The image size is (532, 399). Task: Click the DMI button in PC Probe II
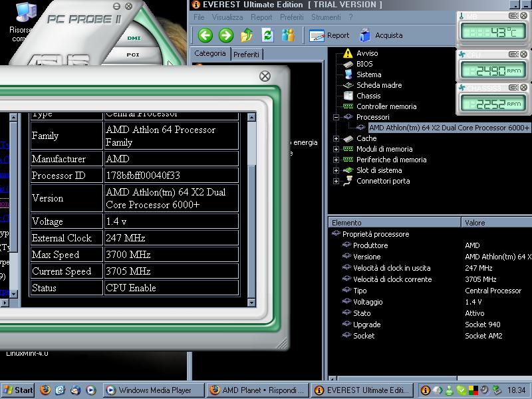click(134, 38)
